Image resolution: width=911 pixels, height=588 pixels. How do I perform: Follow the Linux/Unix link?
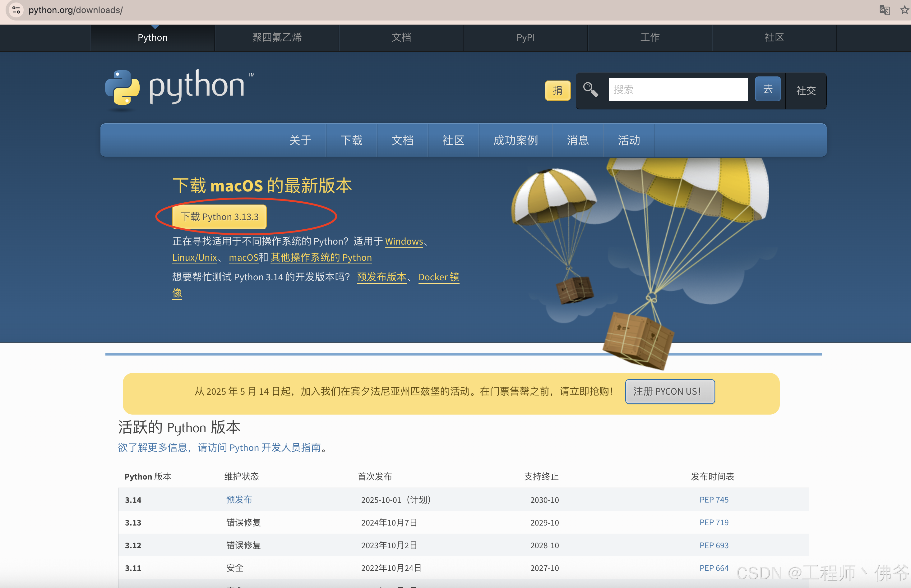pos(194,258)
